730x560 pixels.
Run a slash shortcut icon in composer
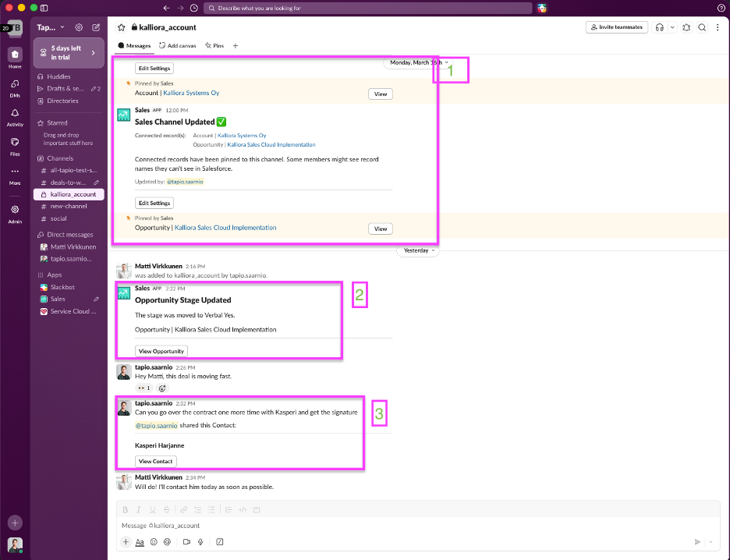coord(220,542)
